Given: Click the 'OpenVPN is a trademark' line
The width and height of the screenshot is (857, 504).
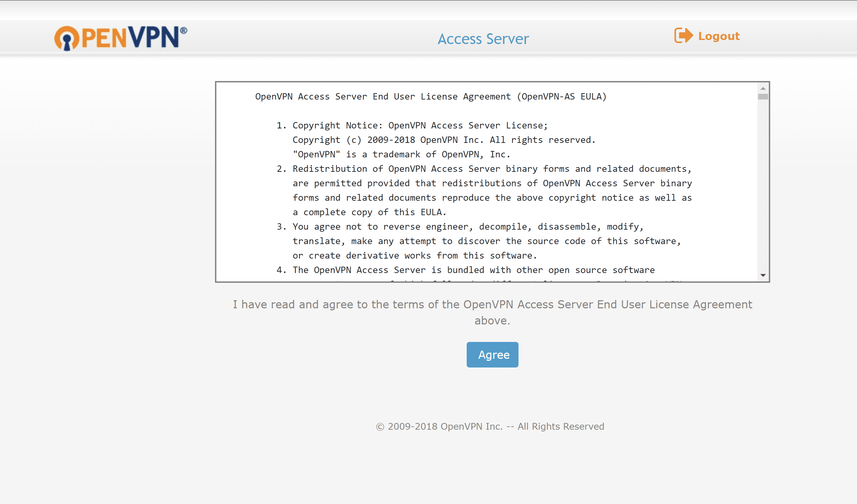Looking at the screenshot, I should [401, 155].
